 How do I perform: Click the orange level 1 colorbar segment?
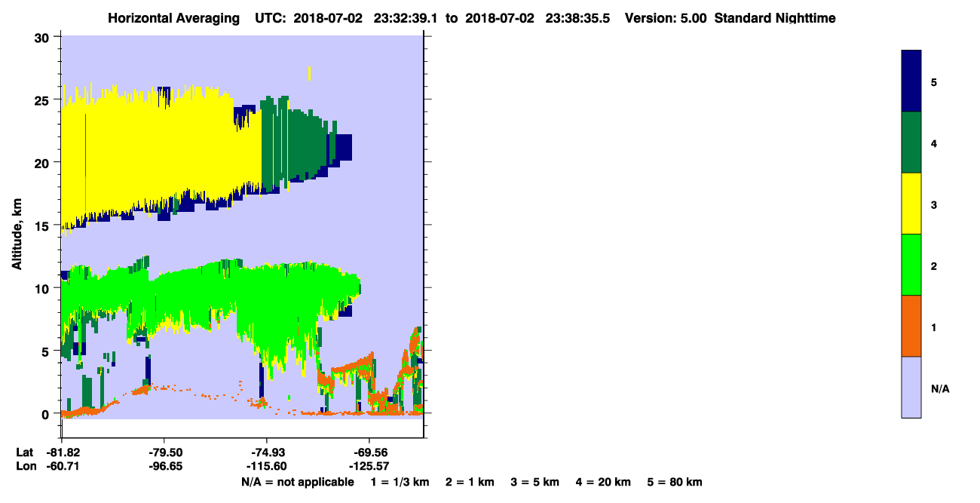911,326
